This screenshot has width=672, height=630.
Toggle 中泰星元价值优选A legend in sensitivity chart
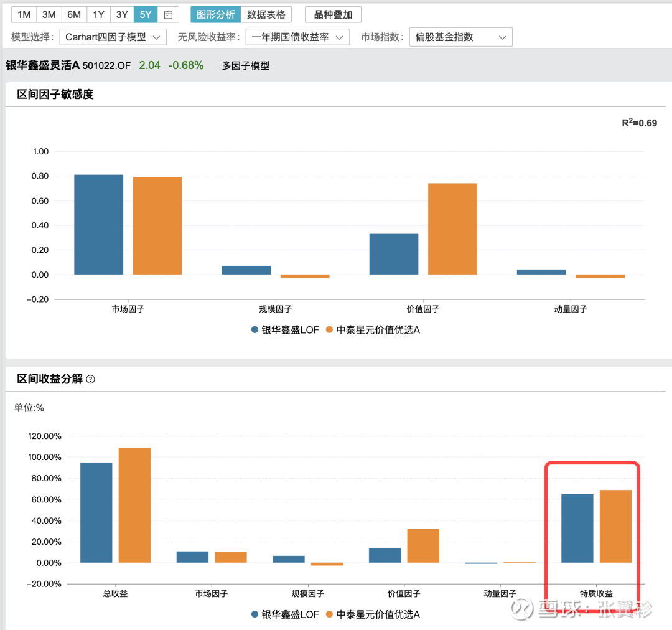click(373, 330)
